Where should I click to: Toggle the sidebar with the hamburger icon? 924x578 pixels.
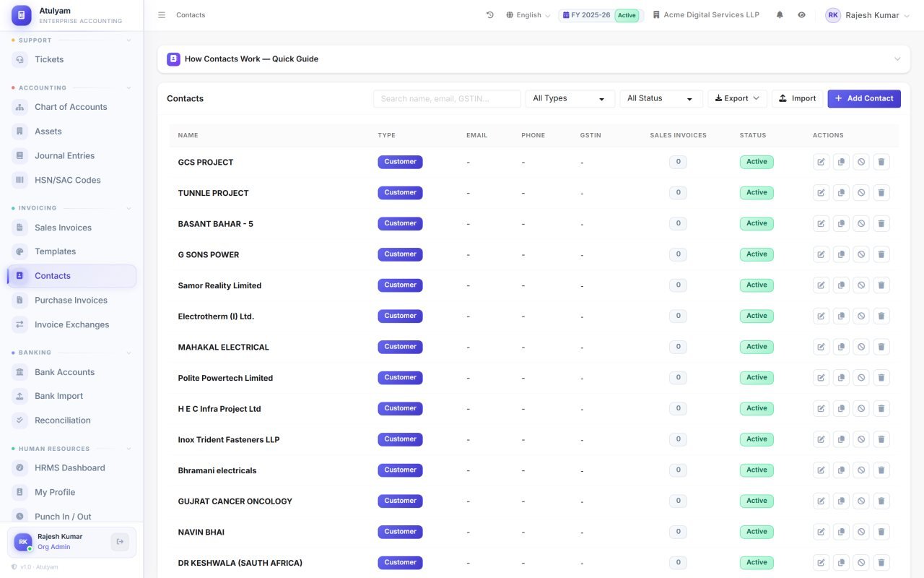[x=162, y=15]
